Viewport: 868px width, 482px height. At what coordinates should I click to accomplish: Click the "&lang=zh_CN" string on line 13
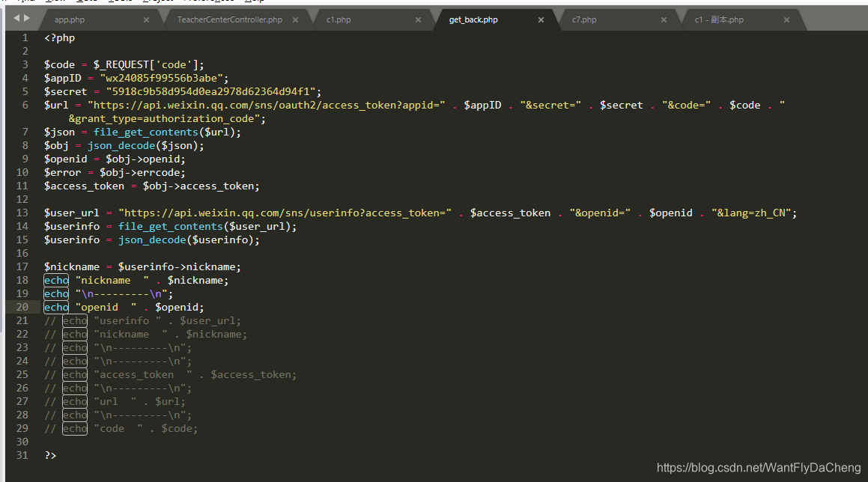coord(751,213)
